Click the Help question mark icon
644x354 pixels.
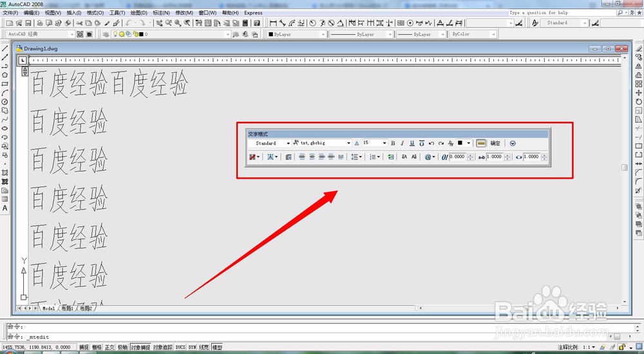[x=257, y=23]
